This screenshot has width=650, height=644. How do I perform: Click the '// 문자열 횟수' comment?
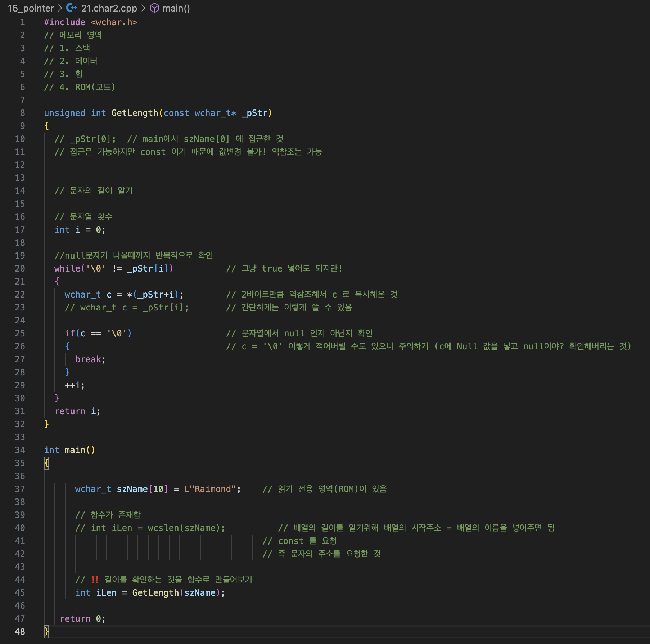tap(83, 217)
